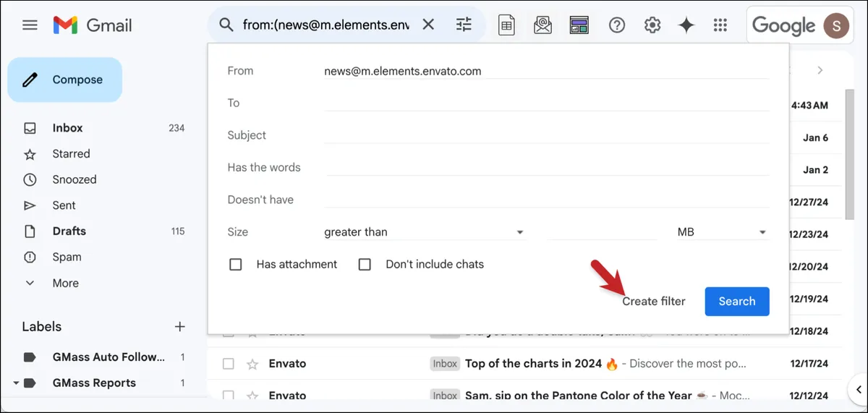Open the GMass Auto Follow label
868x413 pixels.
[109, 357]
